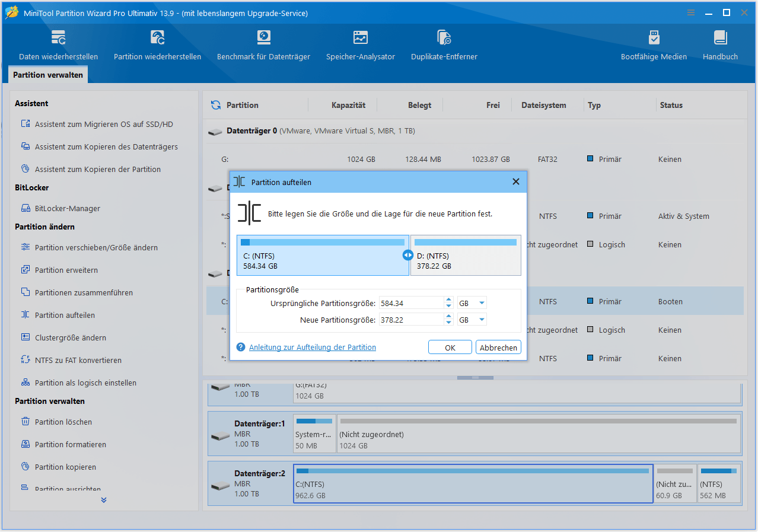
Task: Click the Booten status cell
Action: 670,301
